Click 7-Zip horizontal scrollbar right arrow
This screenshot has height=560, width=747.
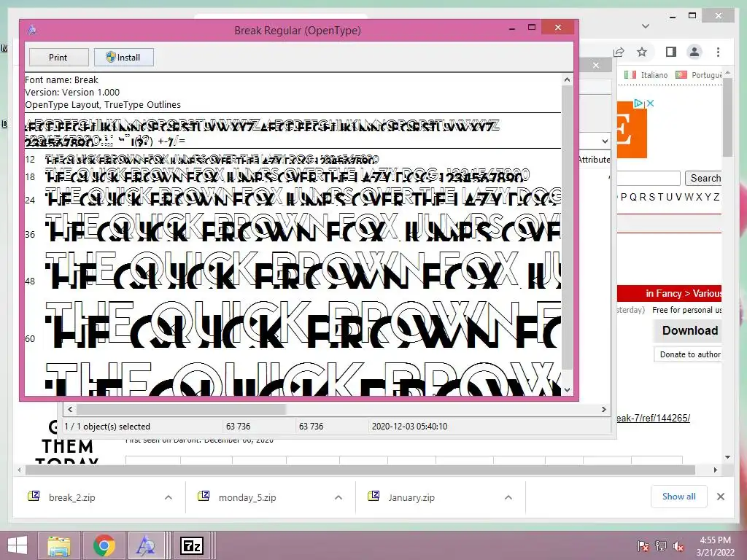[604, 409]
